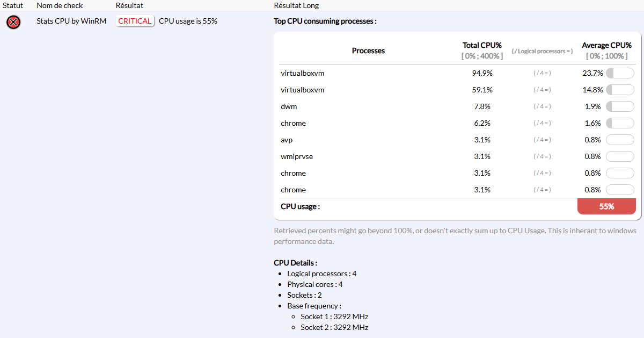Click the red critical status icon
This screenshot has height=338, width=644.
(13, 22)
